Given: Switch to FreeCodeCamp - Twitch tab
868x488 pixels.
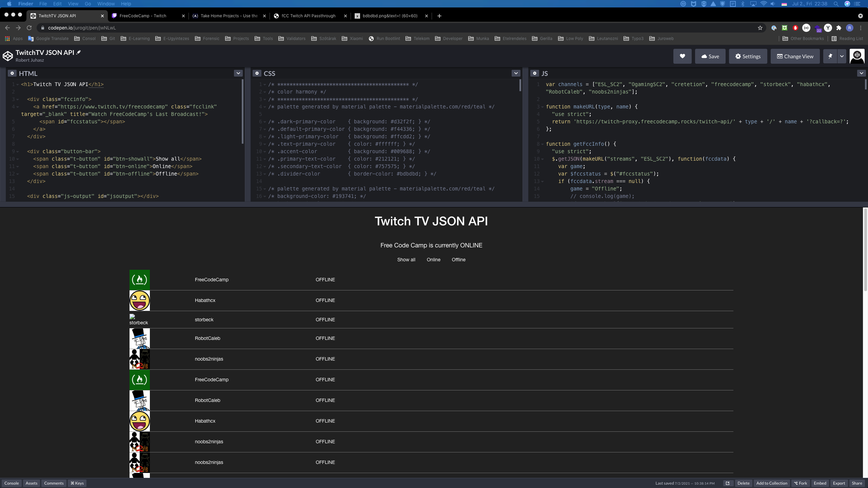Looking at the screenshot, I should [x=148, y=16].
